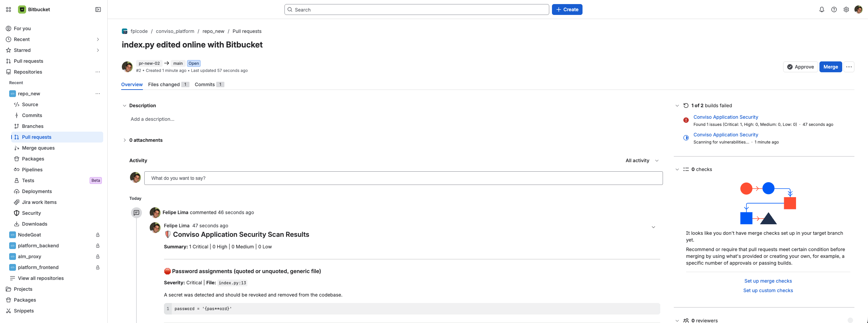This screenshot has width=868, height=323.
Task: Expand the 0 attachments section
Action: point(124,140)
